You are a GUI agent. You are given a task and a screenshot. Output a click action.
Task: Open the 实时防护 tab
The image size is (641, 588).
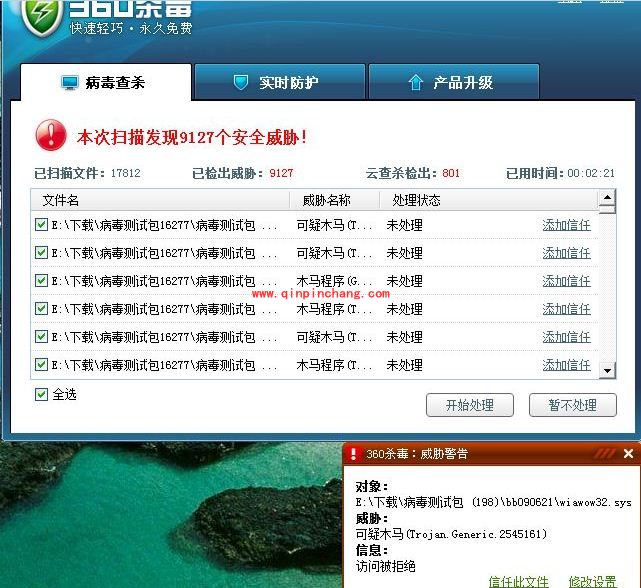[280, 82]
